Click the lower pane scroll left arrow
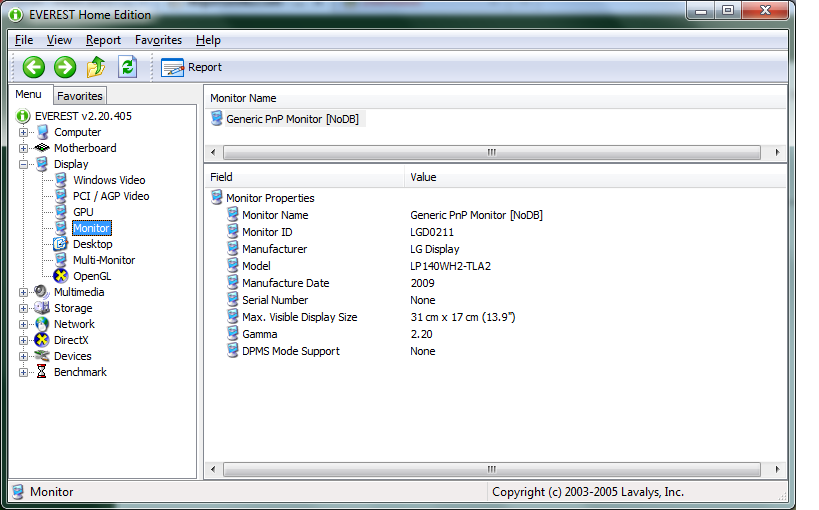This screenshot has height=510, width=819. tap(213, 469)
